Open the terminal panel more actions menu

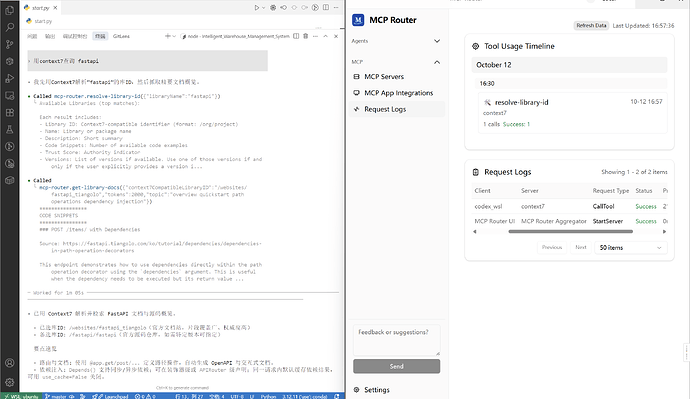coord(316,36)
